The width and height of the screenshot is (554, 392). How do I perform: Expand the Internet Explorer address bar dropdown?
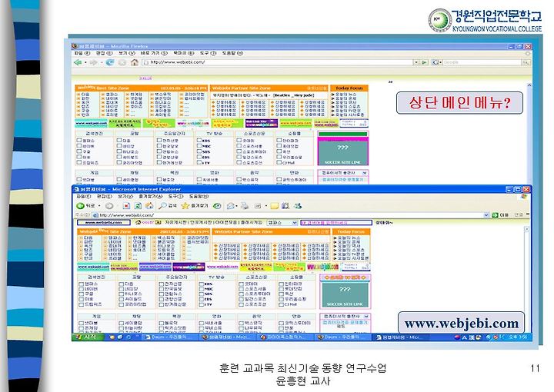pos(486,215)
